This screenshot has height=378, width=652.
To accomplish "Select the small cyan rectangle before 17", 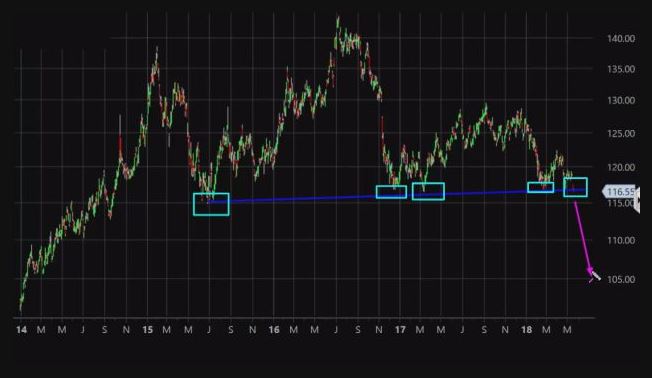I will tap(391, 192).
